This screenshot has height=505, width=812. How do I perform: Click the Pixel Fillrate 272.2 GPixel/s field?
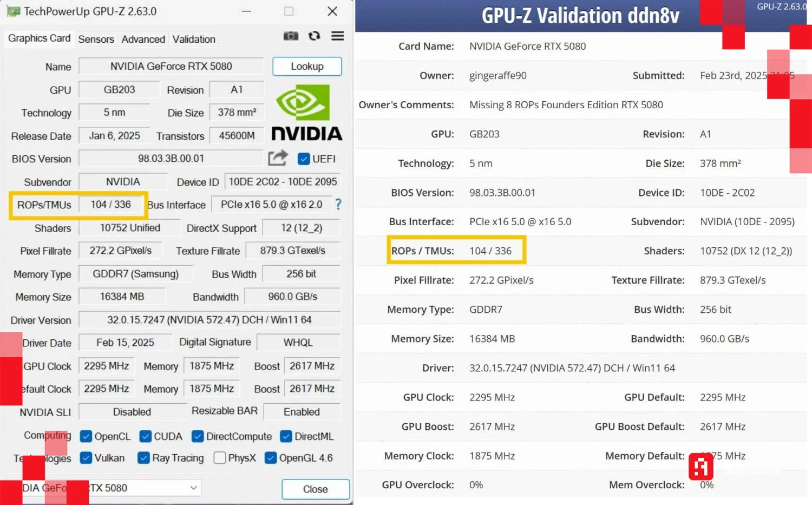[121, 251]
